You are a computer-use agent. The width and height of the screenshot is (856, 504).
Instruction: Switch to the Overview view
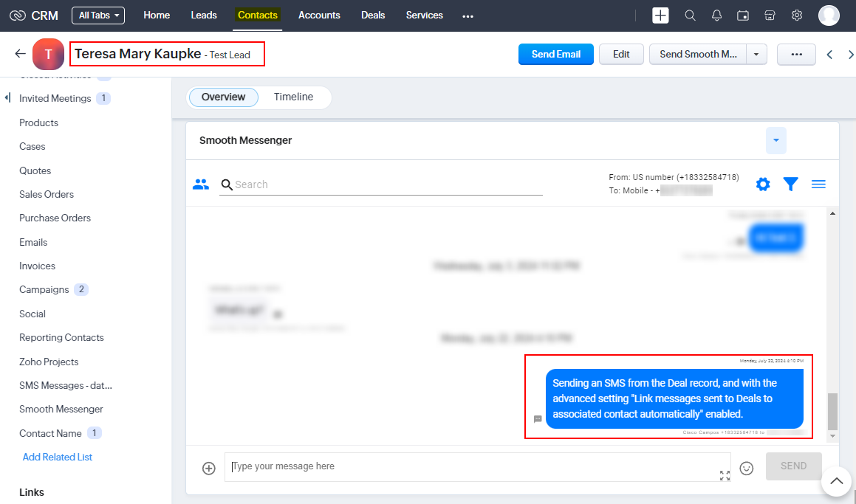[223, 97]
